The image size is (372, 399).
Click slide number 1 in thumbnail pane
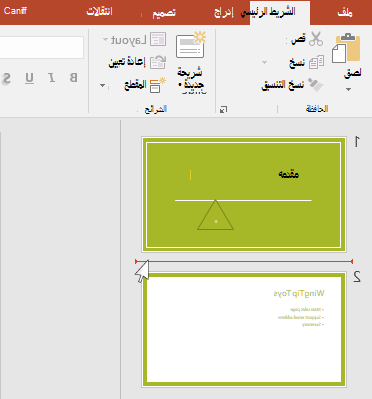(357, 142)
